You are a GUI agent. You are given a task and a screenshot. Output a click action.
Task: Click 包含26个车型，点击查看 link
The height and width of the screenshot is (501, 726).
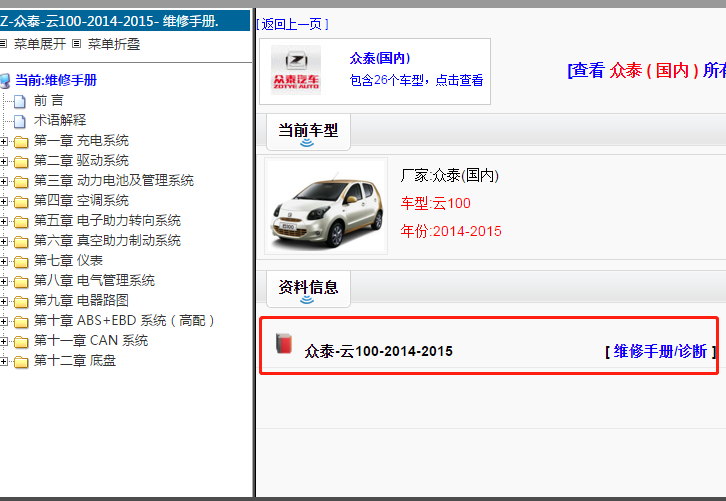[x=416, y=80]
